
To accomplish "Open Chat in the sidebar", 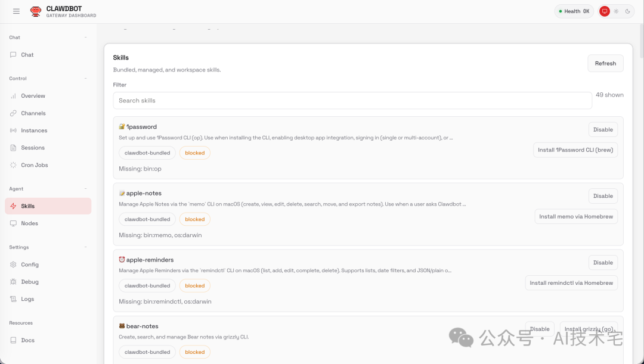I will point(48,55).
